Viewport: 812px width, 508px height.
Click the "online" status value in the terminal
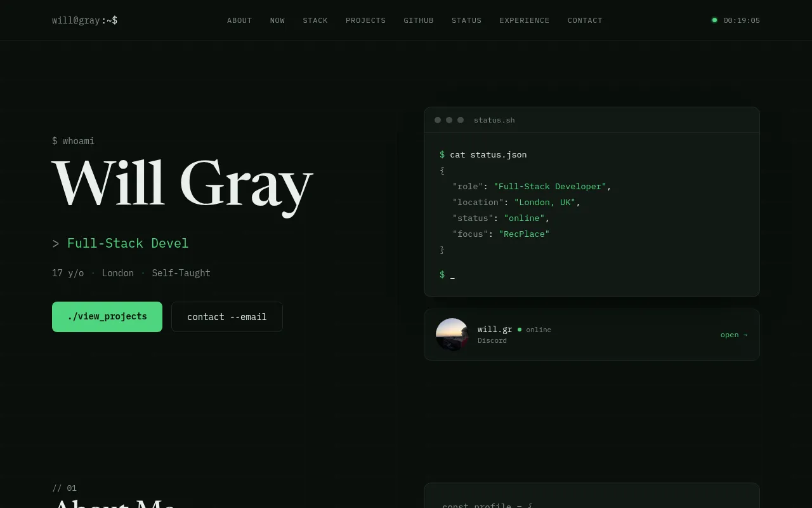(x=525, y=218)
